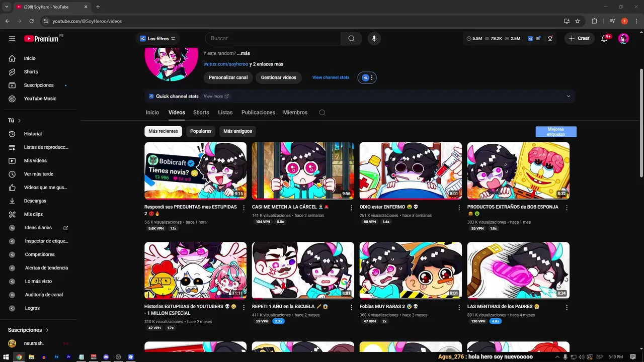Open the notifications bell

pyautogui.click(x=605, y=38)
